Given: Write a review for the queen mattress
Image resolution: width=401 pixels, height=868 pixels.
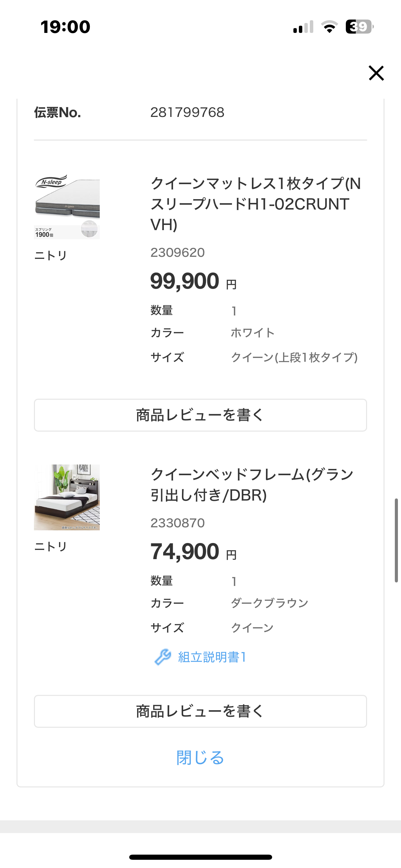Looking at the screenshot, I should [x=200, y=415].
